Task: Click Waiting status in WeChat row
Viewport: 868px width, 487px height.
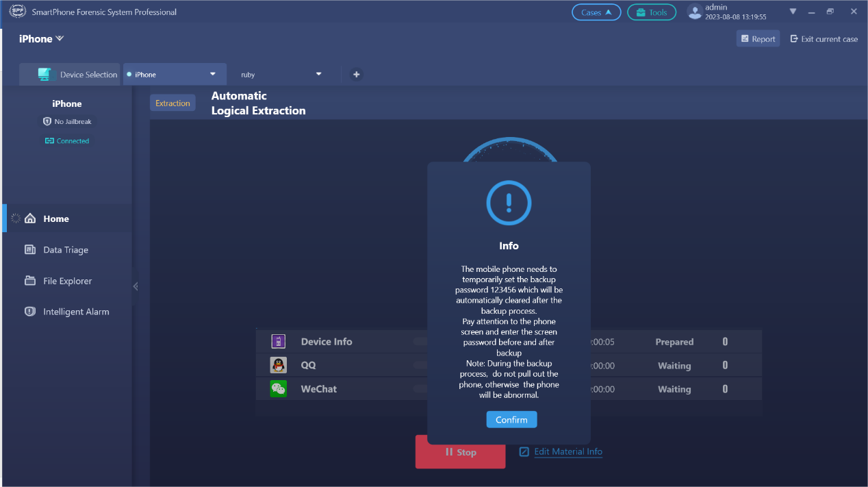Action: [x=674, y=389]
